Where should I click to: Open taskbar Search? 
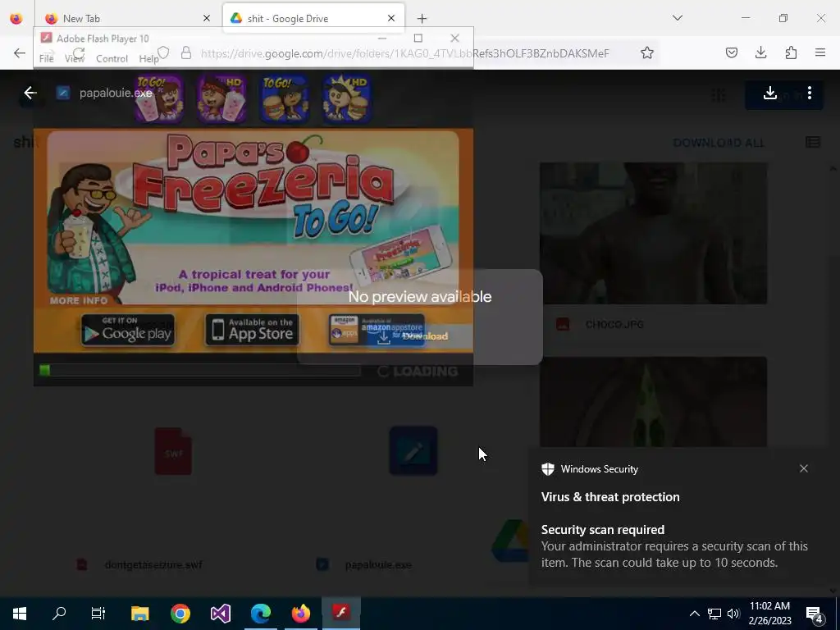tap(59, 613)
